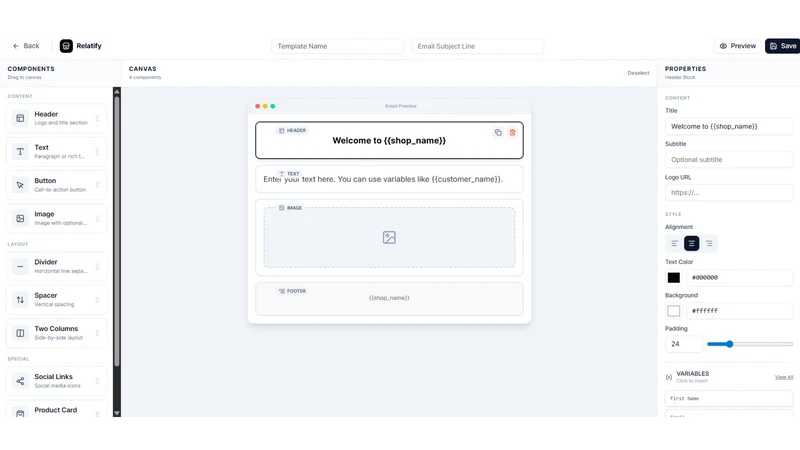
Task: Click the Header label in the components list
Action: click(46, 114)
